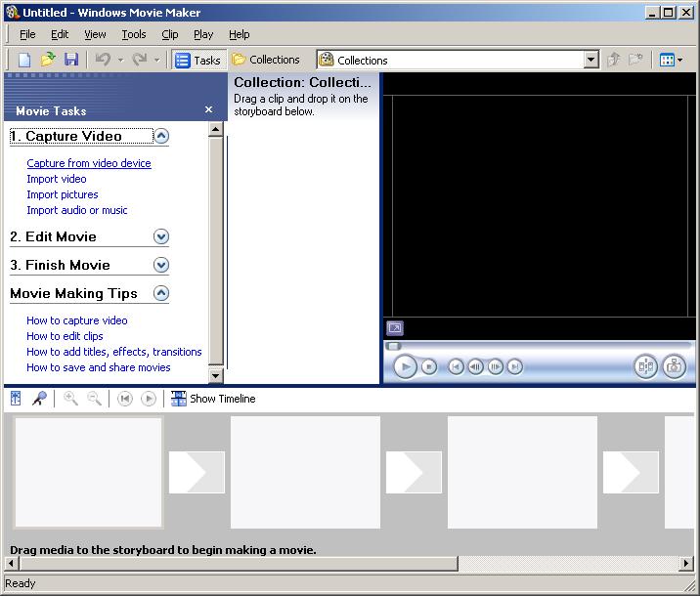700x596 pixels.
Task: Expand the Finish Movie section
Action: (161, 265)
